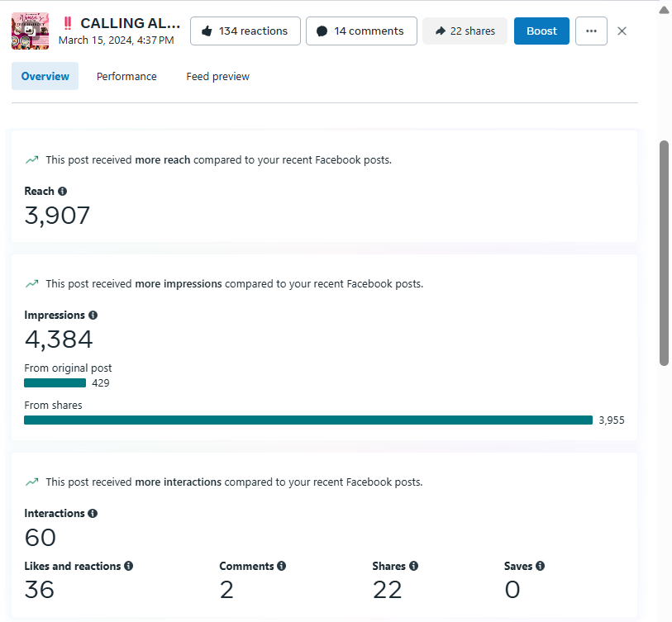Viewport: 672px width, 622px height.
Task: Click the From original post bar
Action: [55, 383]
